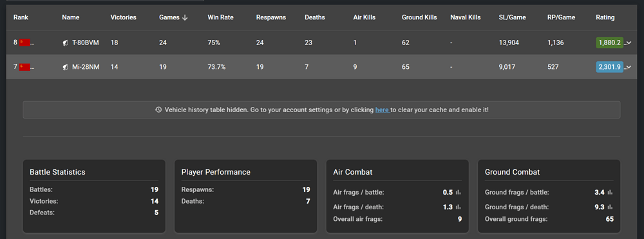This screenshot has width=644, height=239.
Task: Open the chart icon beside Ground frags / battle
Action: click(x=610, y=192)
